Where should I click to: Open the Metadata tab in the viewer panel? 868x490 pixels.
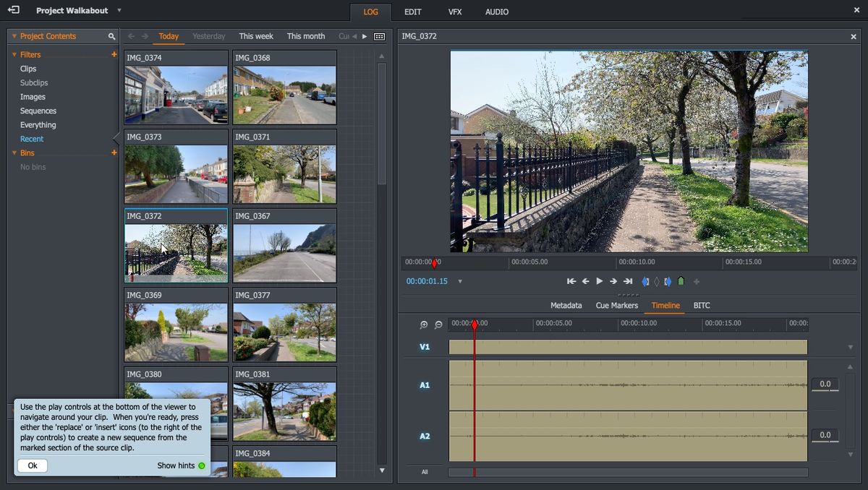point(566,305)
